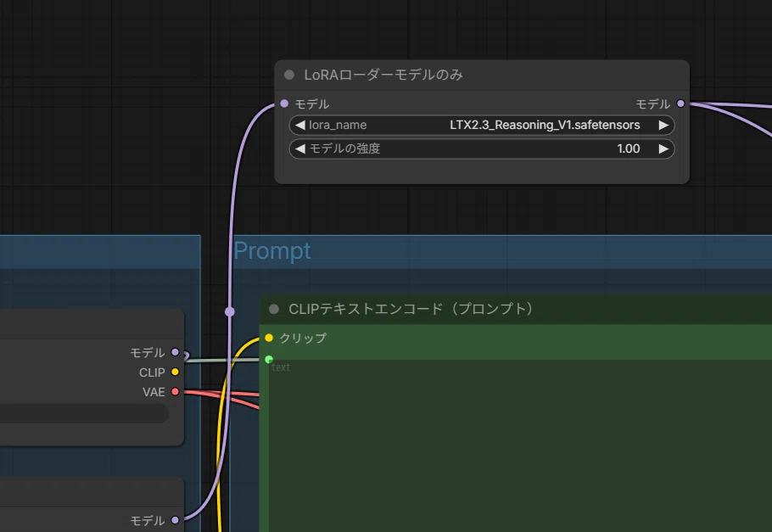
Task: Click the モデルの強度 value 1.00
Action: [x=629, y=148]
